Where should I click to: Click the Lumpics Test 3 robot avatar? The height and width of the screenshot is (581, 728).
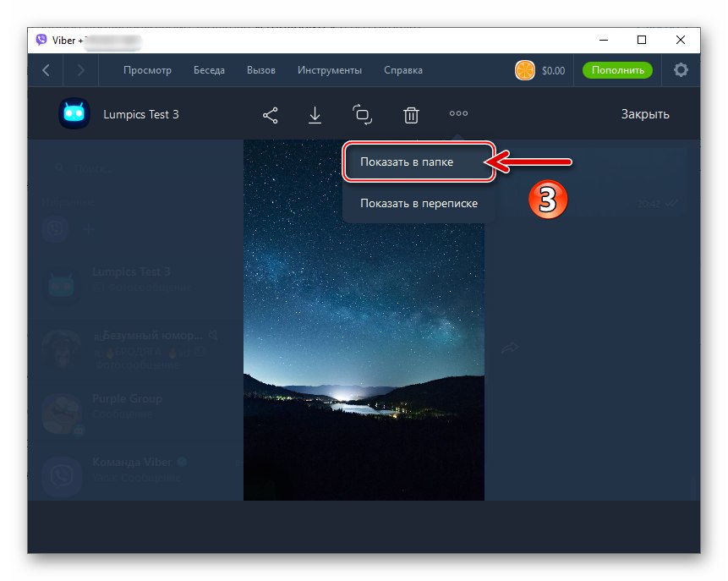[74, 113]
